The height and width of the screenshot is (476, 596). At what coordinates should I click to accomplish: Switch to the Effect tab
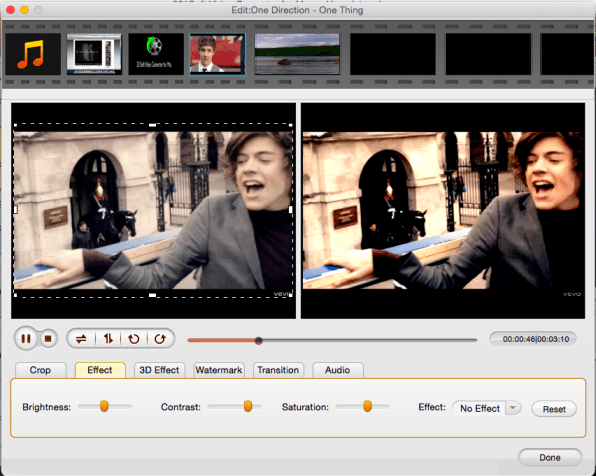(x=100, y=370)
